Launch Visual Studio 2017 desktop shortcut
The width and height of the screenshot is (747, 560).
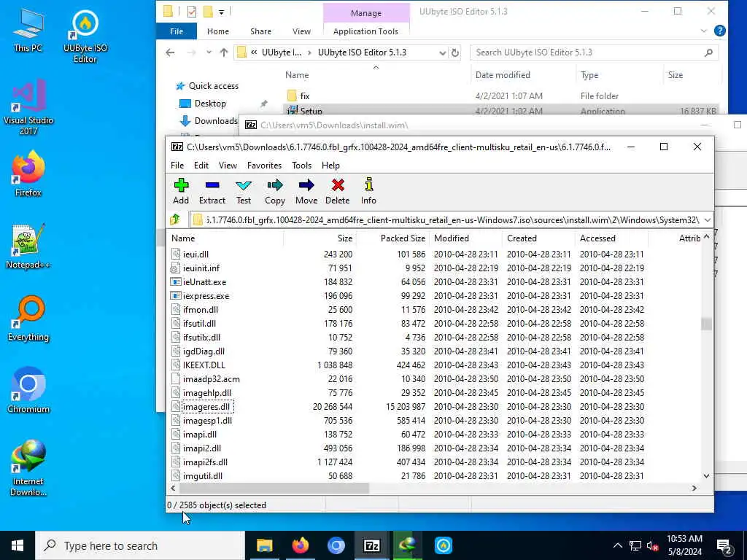(28, 108)
